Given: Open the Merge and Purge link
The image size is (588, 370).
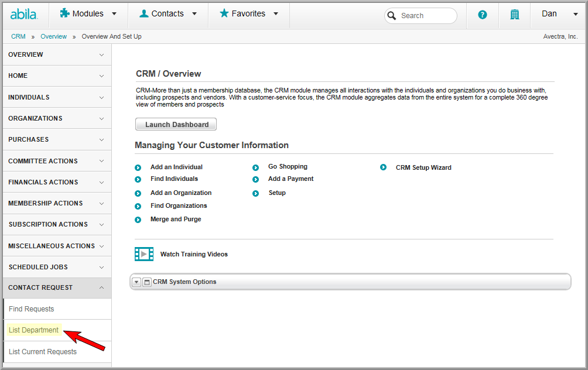Looking at the screenshot, I should [176, 220].
